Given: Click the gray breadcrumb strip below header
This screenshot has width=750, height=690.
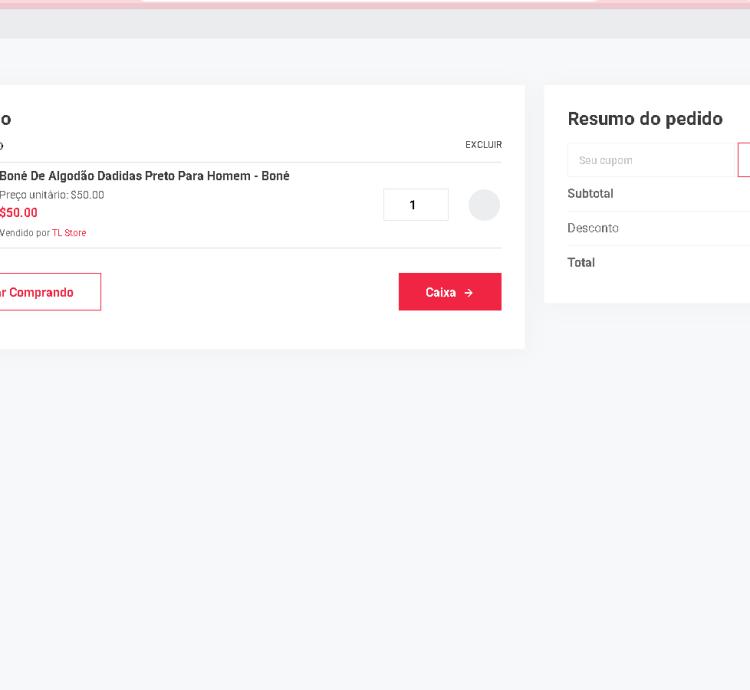Looking at the screenshot, I should click(375, 24).
